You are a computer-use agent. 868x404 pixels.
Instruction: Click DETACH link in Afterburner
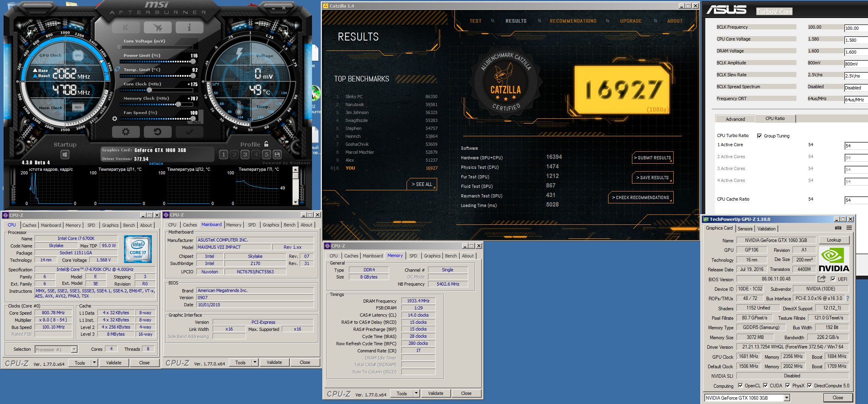[156, 164]
